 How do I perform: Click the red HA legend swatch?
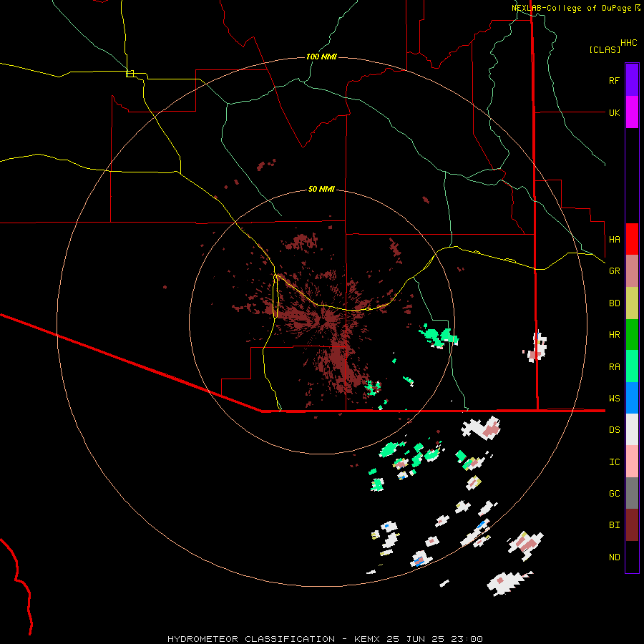(632, 239)
